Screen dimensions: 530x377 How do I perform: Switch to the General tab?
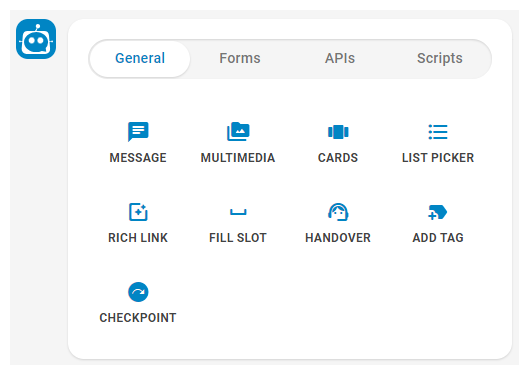point(140,58)
